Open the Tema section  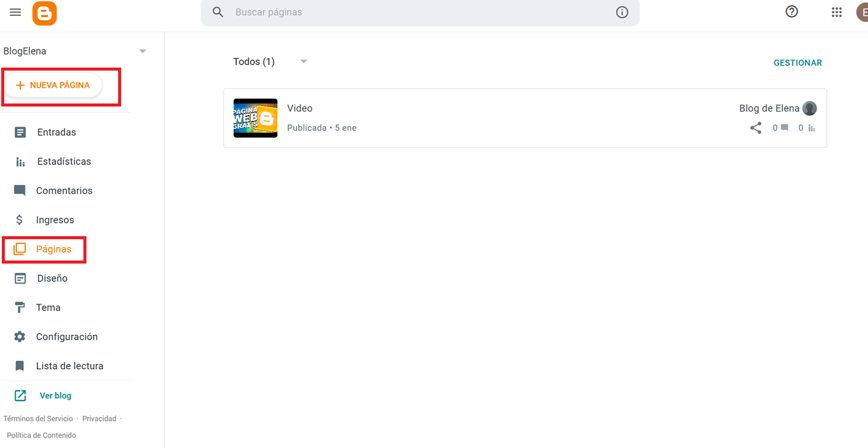tap(47, 307)
